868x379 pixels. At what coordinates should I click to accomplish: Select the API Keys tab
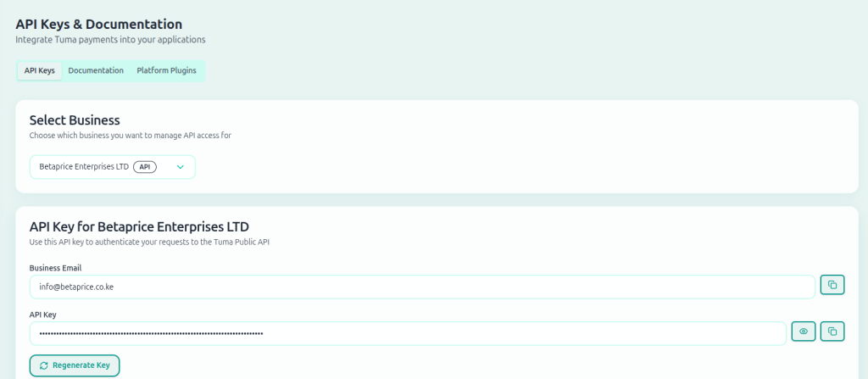point(39,71)
